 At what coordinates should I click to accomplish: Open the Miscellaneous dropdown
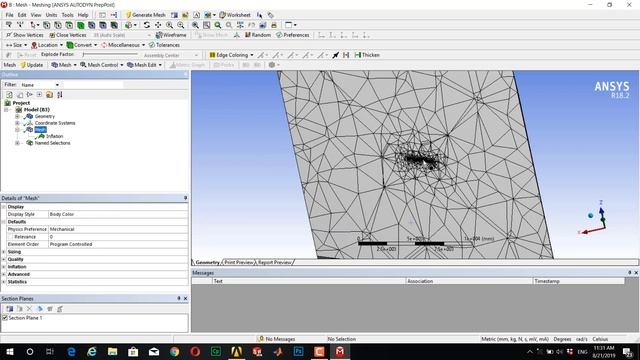[x=123, y=45]
